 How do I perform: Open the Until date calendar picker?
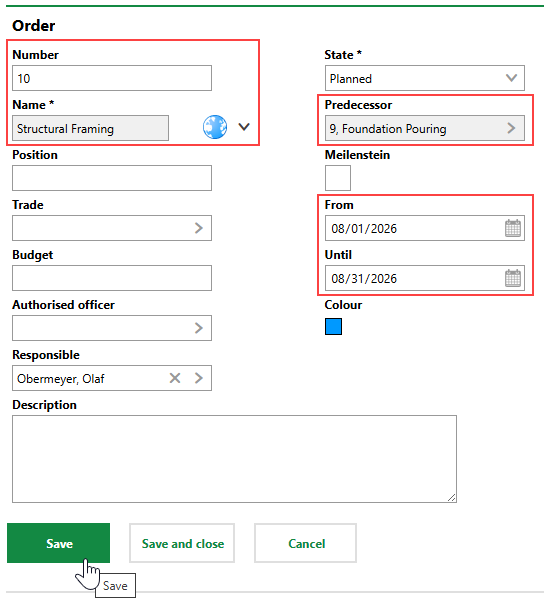[513, 278]
